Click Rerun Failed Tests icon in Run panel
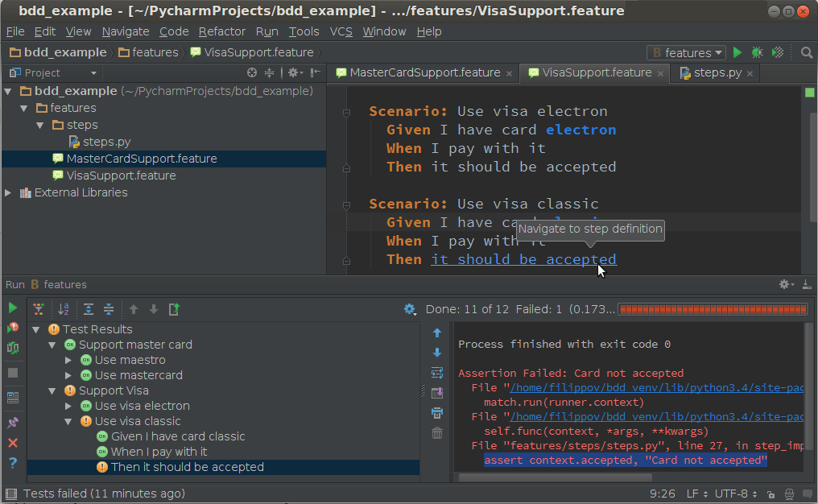Screen dimensions: 818x504 coord(13,328)
